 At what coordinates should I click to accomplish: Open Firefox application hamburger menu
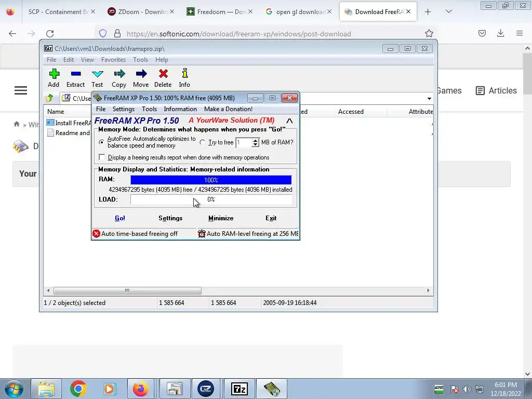point(520,33)
